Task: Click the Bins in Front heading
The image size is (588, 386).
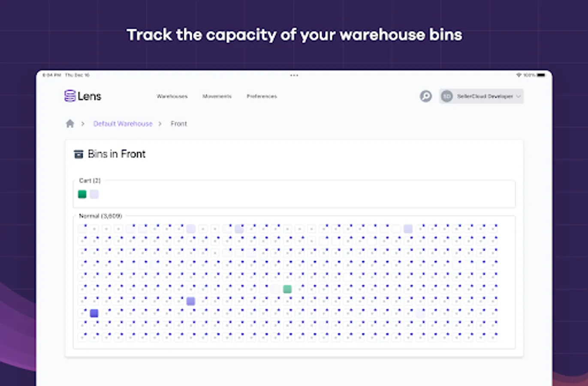Action: point(117,154)
